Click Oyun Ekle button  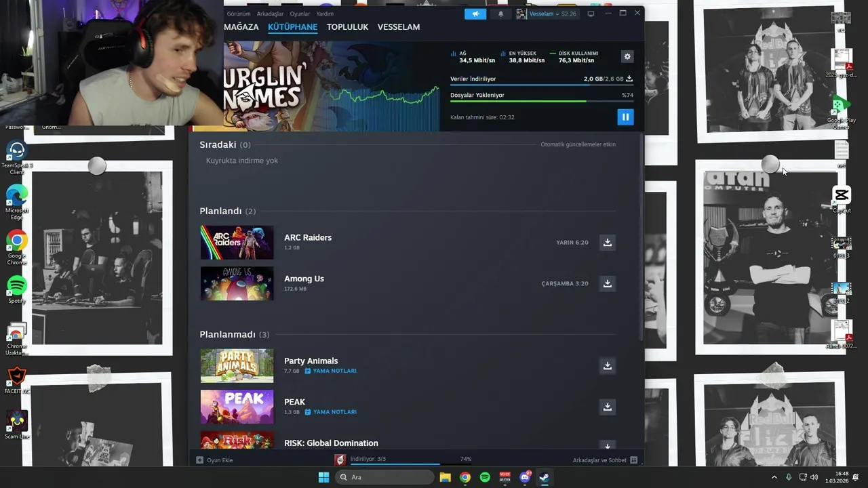214,460
